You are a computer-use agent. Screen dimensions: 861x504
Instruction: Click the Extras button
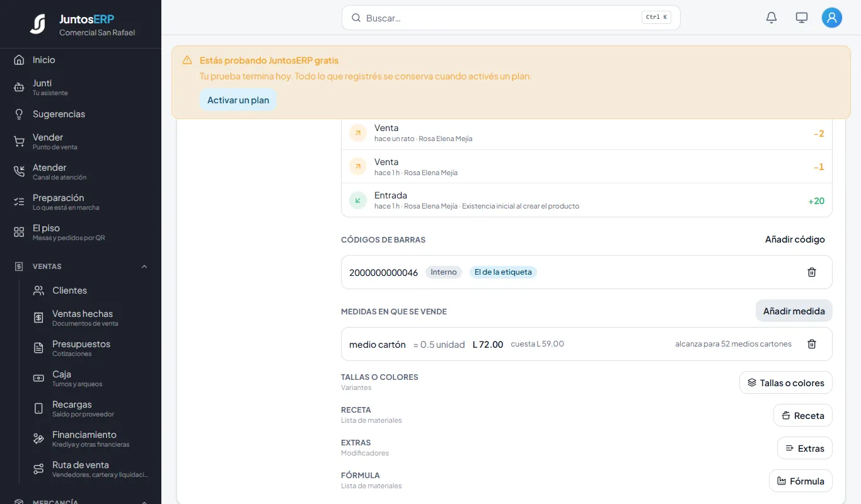click(x=805, y=448)
